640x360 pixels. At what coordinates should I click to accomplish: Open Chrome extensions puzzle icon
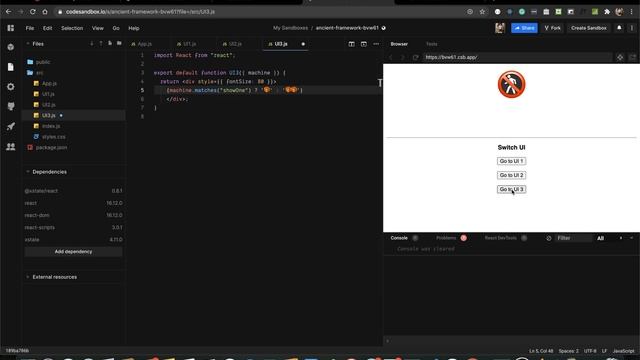607,12
